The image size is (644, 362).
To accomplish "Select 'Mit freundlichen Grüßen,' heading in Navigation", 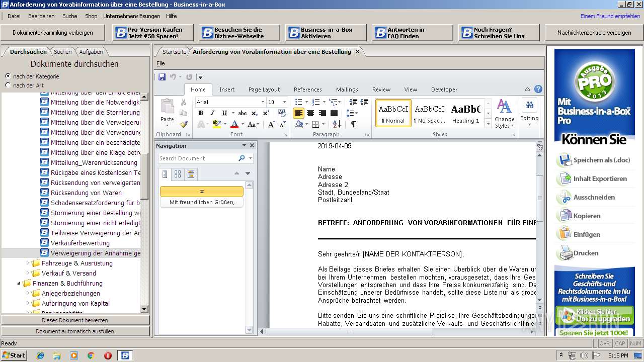I will click(x=202, y=203).
